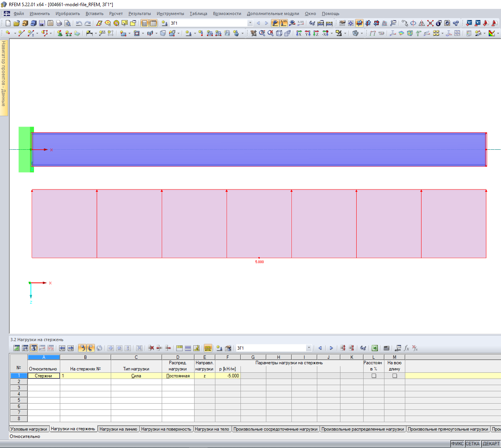
Task: Export table to Excel icon
Action: (x=374, y=348)
